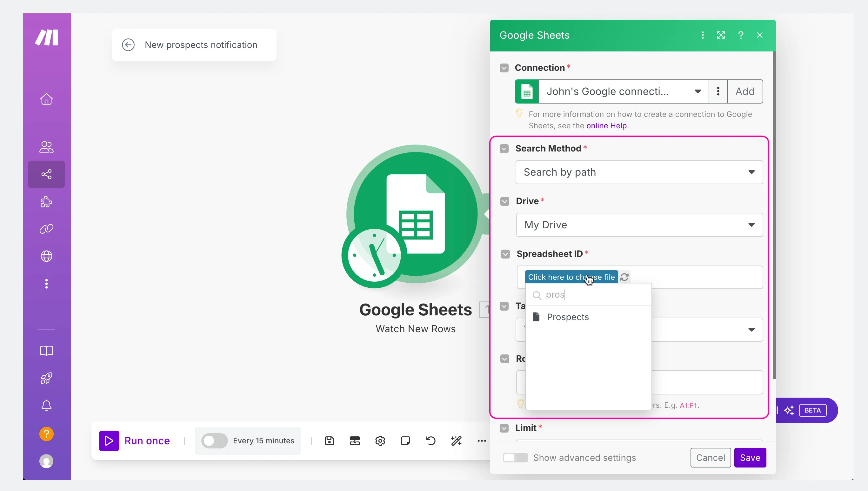Image resolution: width=868 pixels, height=491 pixels.
Task: Click 'Click here to choose file'
Action: pyautogui.click(x=571, y=277)
